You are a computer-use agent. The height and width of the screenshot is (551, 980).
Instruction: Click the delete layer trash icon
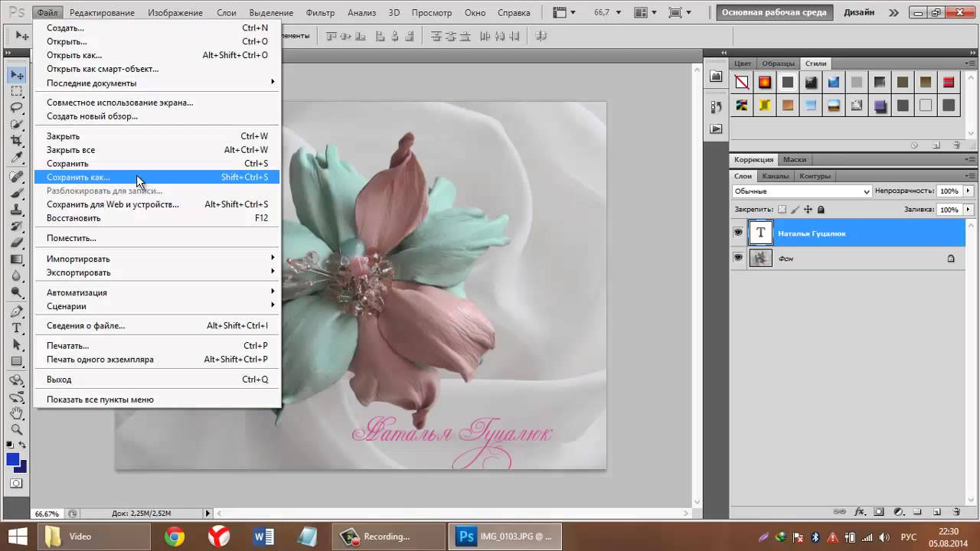pos(956,512)
